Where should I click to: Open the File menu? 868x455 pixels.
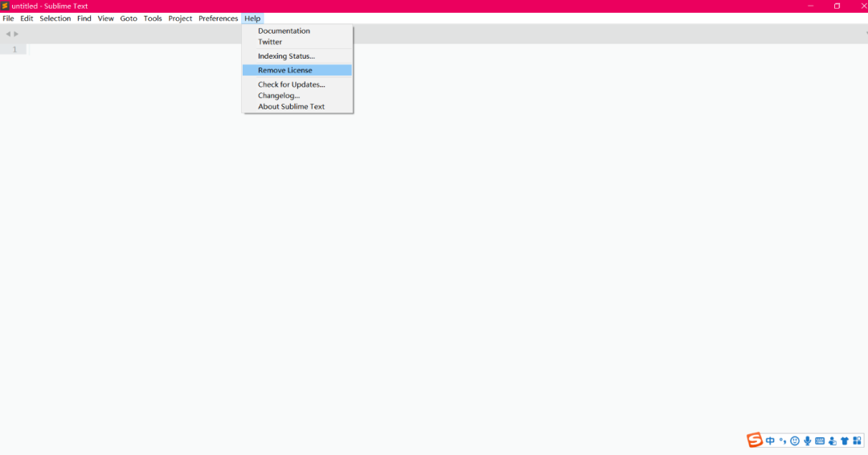point(8,18)
